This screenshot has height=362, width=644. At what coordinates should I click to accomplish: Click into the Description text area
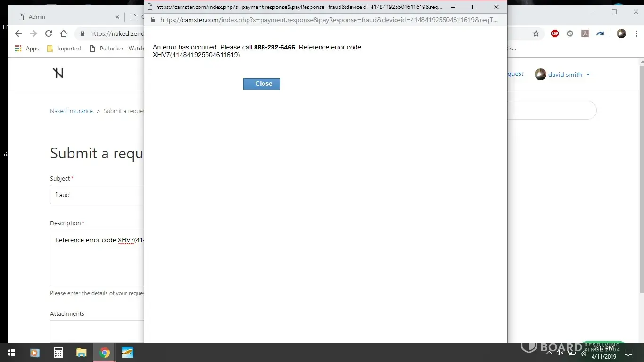pyautogui.click(x=97, y=258)
